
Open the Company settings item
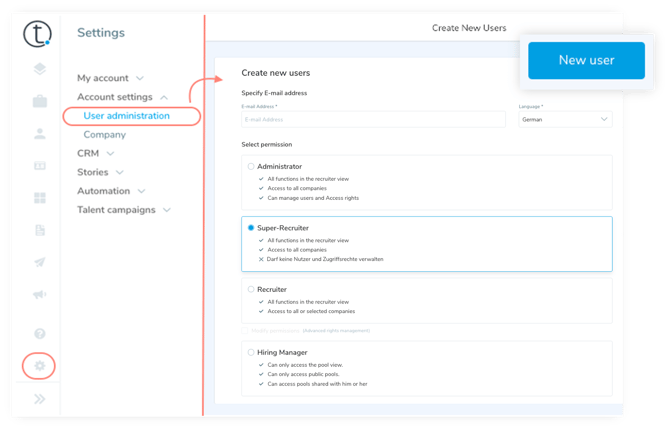coord(105,135)
